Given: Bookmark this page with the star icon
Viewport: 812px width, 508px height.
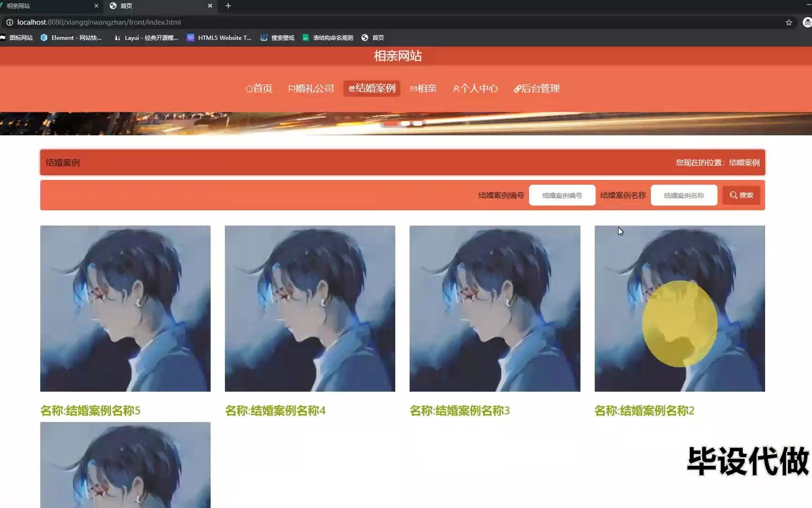Looking at the screenshot, I should pos(789,22).
